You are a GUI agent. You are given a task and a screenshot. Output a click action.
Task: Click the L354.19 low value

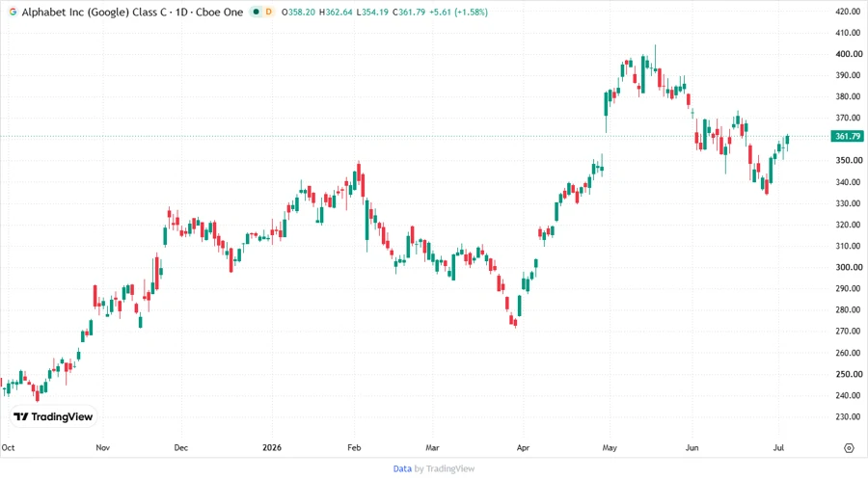372,13
